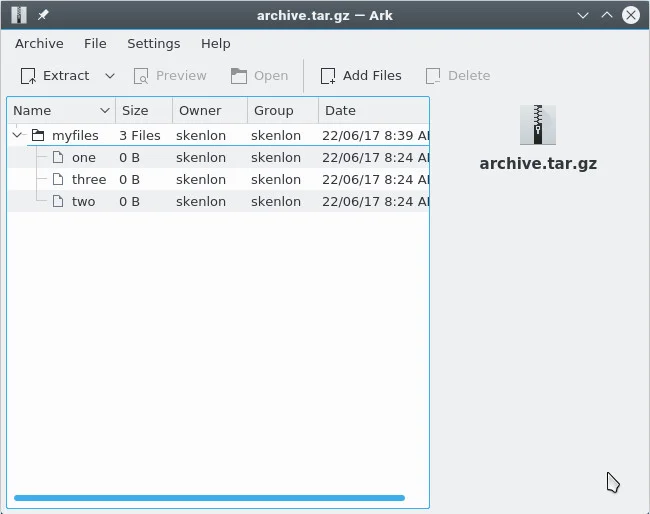Click the Preview toolbar button
Image resolution: width=650 pixels, height=514 pixels.
tap(170, 76)
